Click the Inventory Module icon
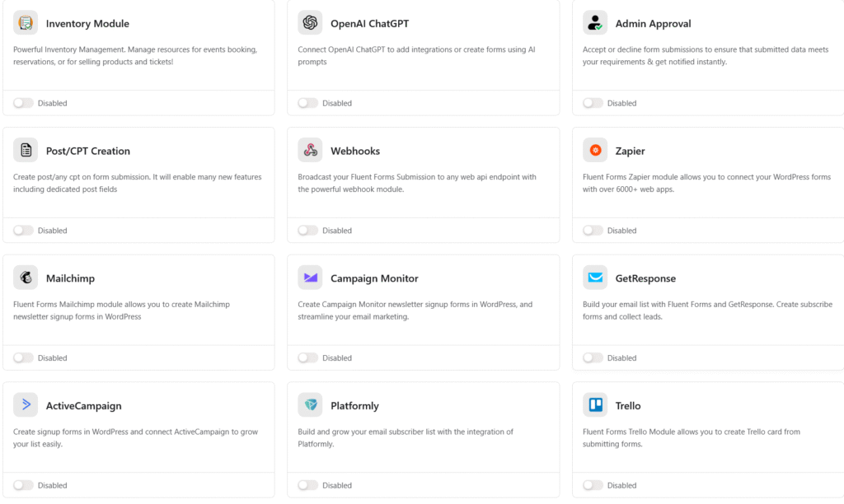844x504 pixels. pos(26,22)
